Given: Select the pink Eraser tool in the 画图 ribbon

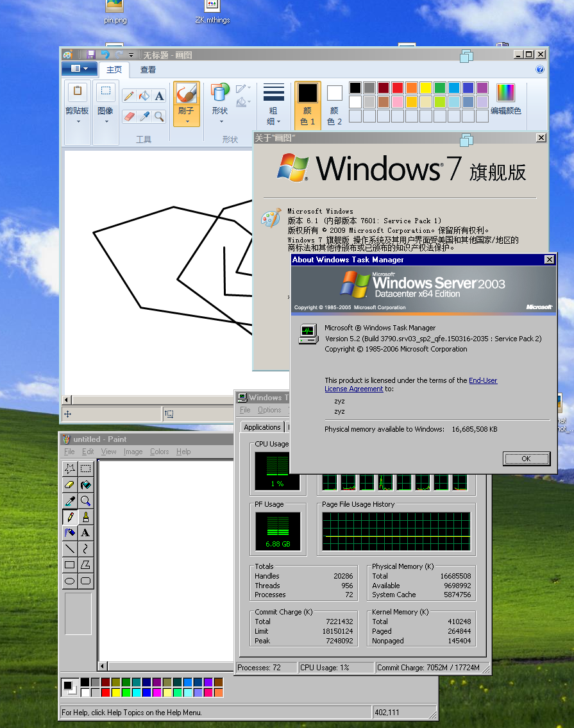Looking at the screenshot, I should (x=129, y=116).
